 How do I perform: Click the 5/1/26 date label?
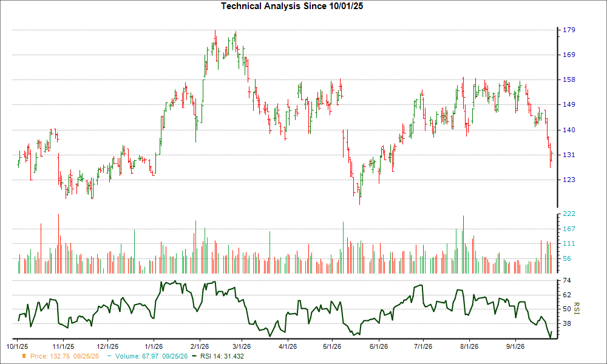click(x=332, y=346)
